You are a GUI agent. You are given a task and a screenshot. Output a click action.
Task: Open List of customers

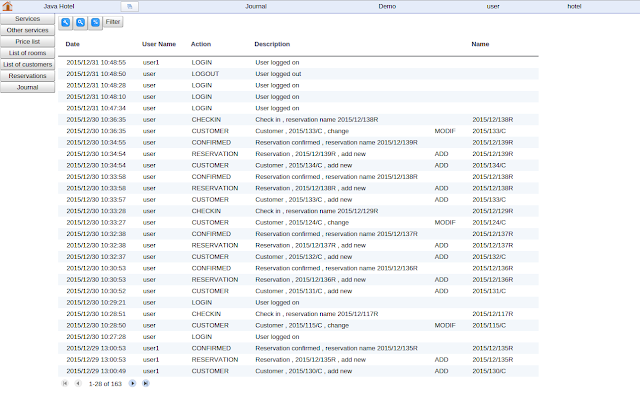coord(27,64)
